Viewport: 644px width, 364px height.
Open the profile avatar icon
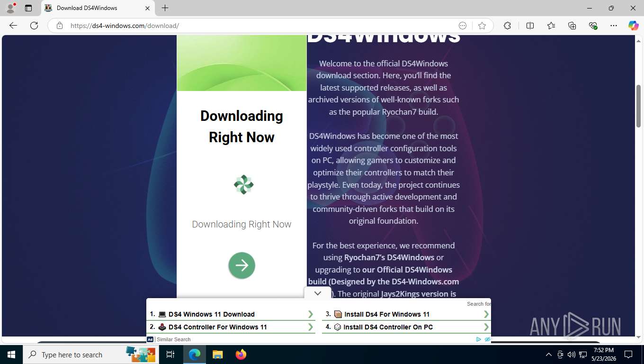[x=10, y=8]
